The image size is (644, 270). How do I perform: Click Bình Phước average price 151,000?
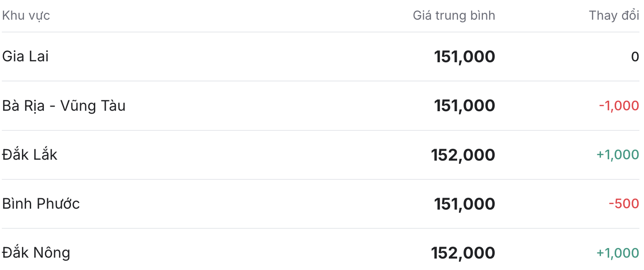click(x=464, y=204)
